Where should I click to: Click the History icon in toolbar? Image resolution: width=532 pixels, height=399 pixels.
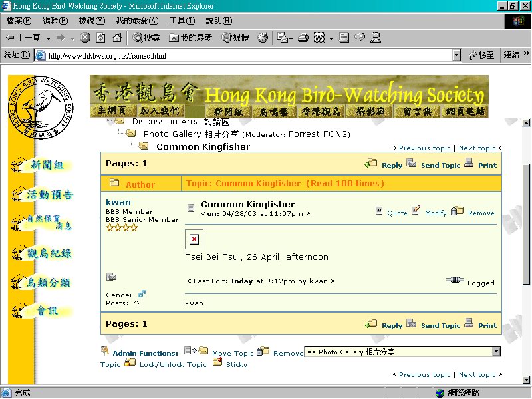tap(263, 37)
